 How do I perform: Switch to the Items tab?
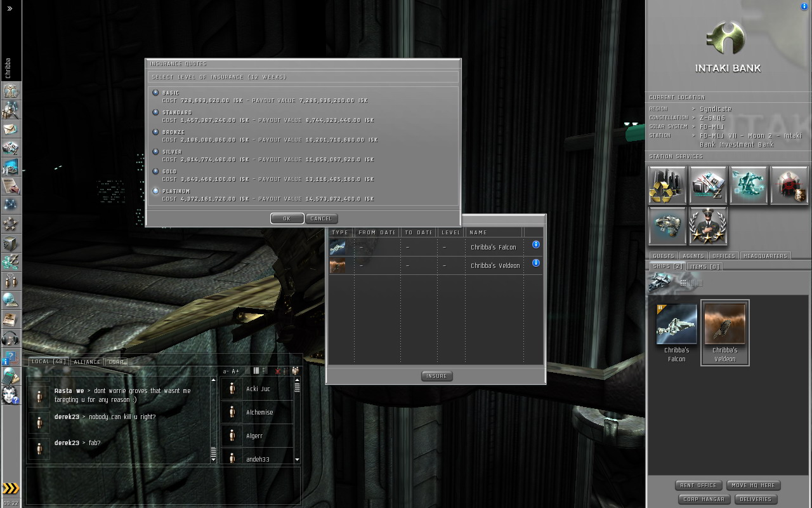tap(704, 266)
